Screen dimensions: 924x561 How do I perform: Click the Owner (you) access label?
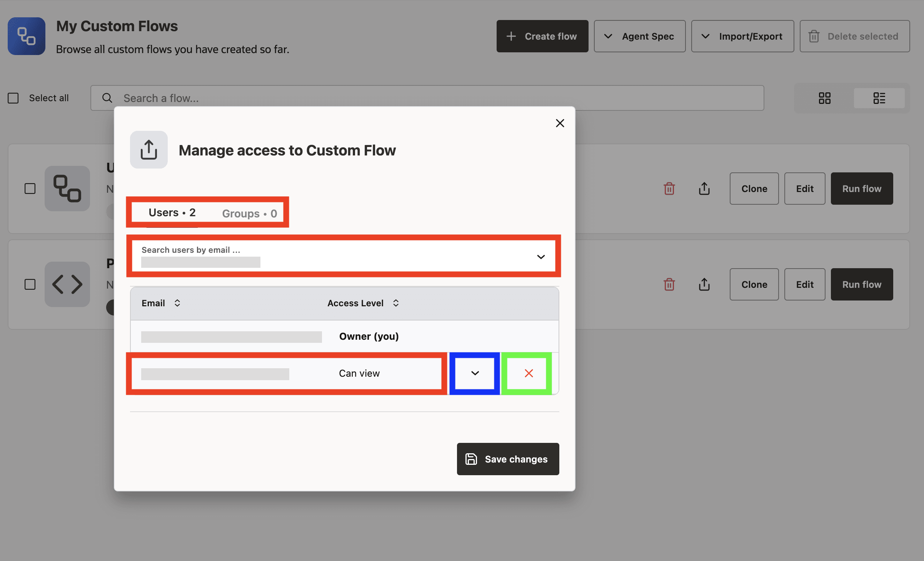(369, 337)
